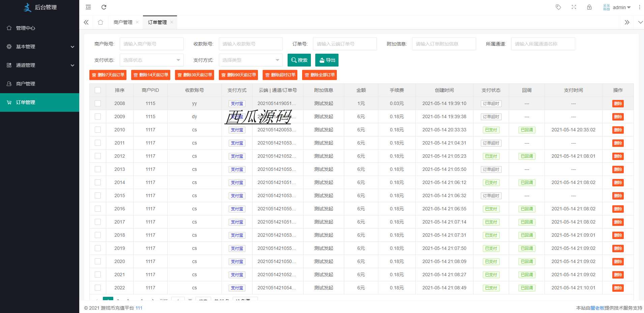This screenshot has height=313, width=644.
Task: Open the 蟹老板 footer link
Action: (x=597, y=308)
